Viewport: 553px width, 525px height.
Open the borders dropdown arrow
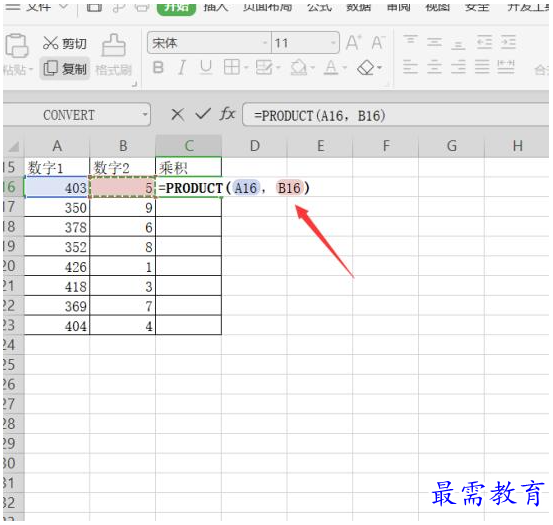(246, 67)
